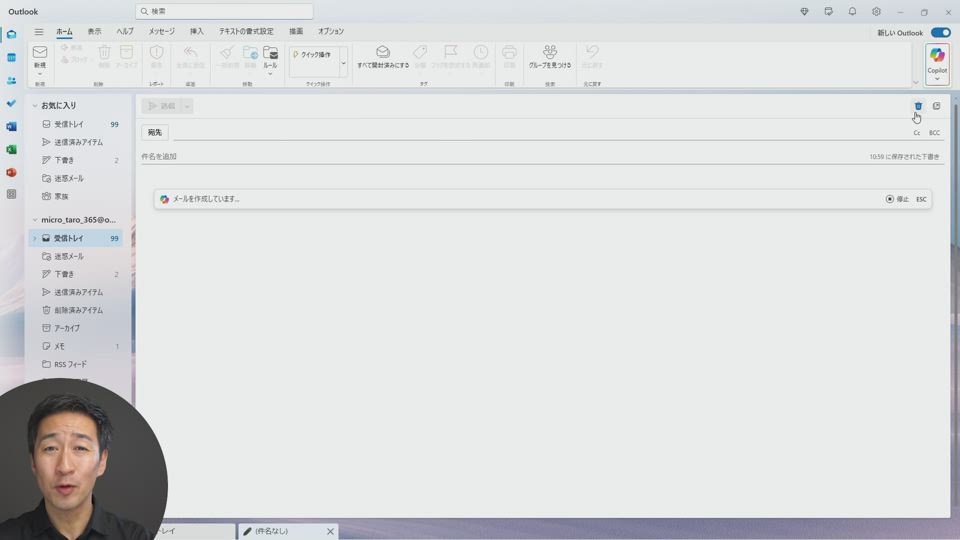
Task: Expand the 受信トレイ subfolder chevron
Action: click(34, 239)
